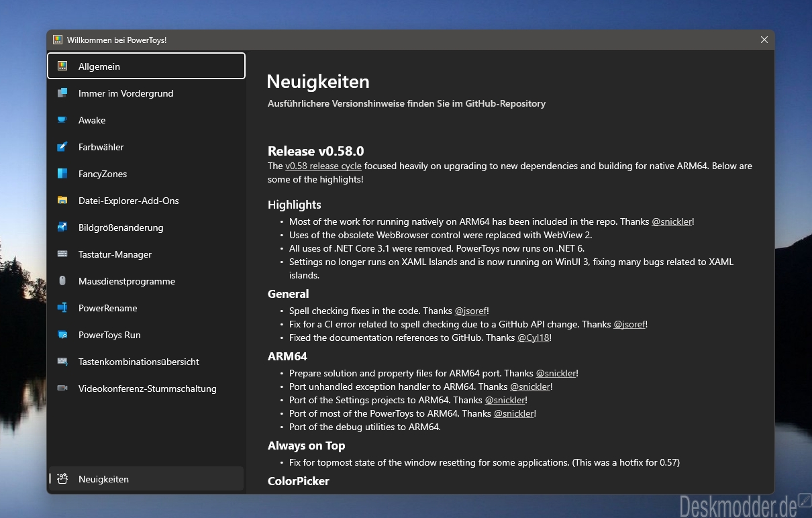
Task: Select Immer im Vordergrund in the sidebar
Action: pyautogui.click(x=146, y=93)
